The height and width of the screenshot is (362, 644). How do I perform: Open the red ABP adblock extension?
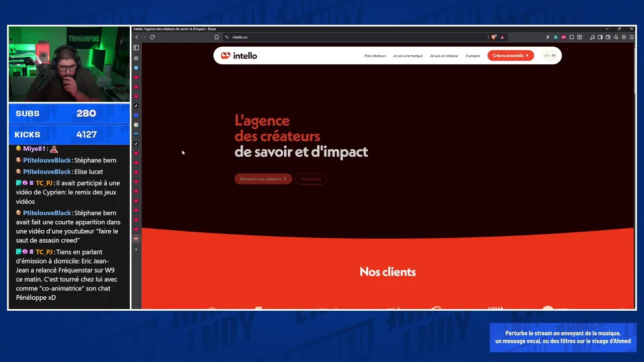(563, 37)
